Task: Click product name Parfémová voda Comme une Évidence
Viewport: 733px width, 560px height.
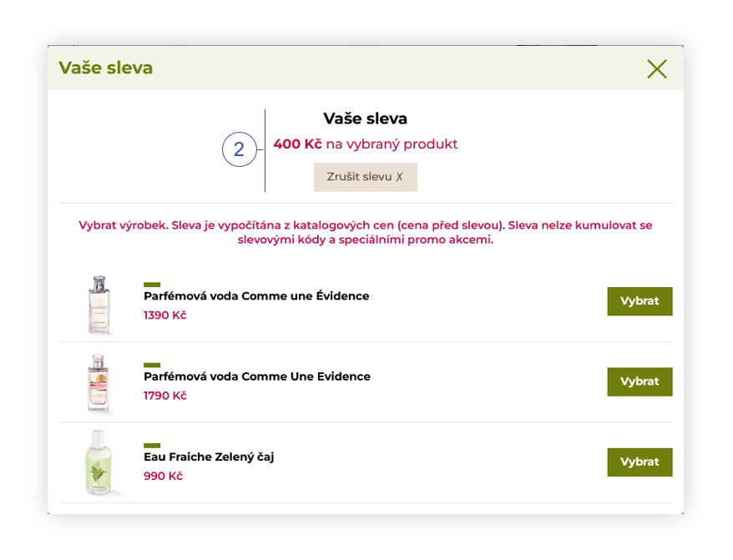Action: click(x=256, y=296)
